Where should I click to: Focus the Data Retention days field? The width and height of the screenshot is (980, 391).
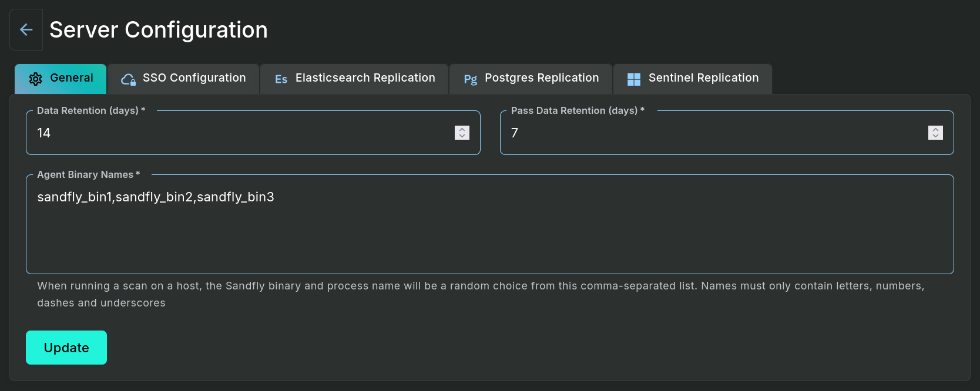[235, 133]
